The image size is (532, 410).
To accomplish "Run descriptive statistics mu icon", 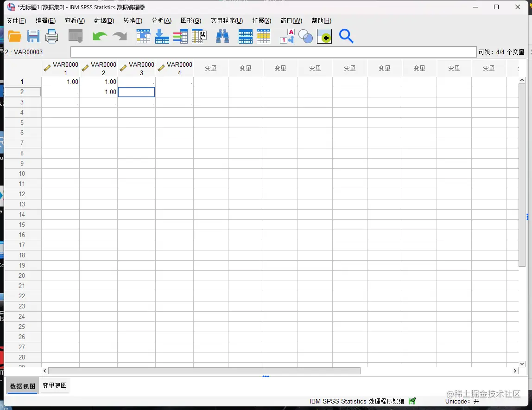I will point(199,36).
